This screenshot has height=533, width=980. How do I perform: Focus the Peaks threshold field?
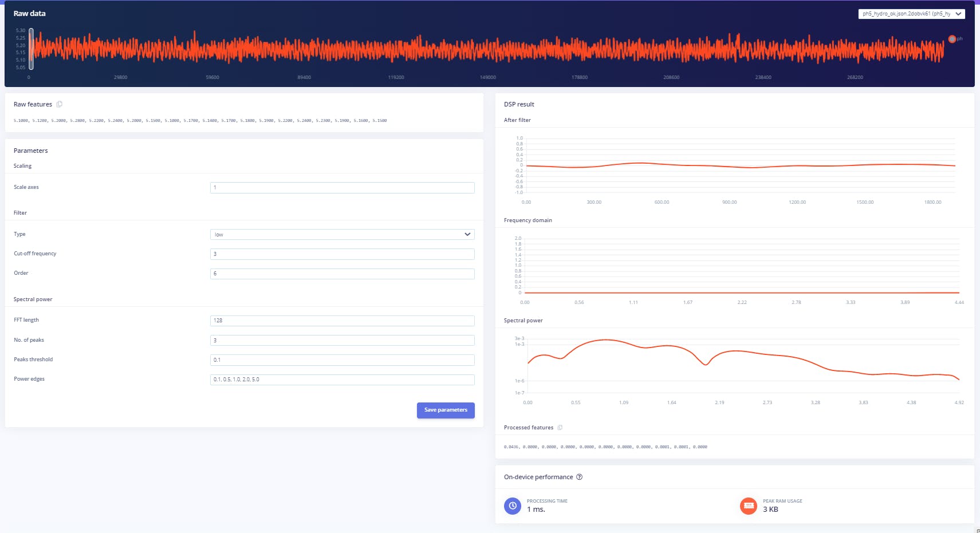point(342,360)
